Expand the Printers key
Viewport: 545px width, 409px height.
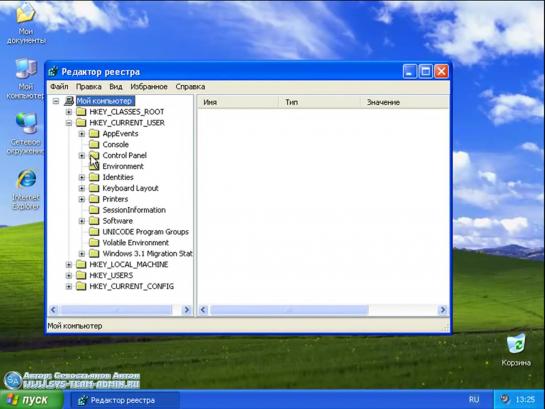click(x=82, y=199)
